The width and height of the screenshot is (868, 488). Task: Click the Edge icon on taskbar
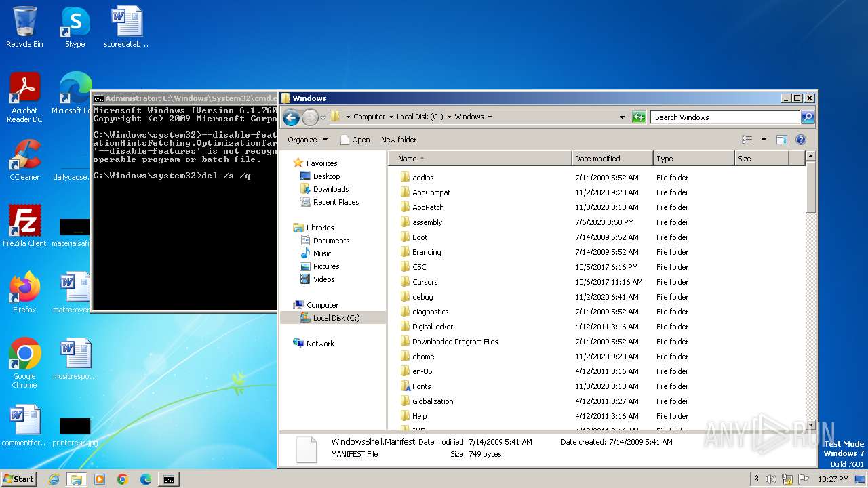[146, 479]
